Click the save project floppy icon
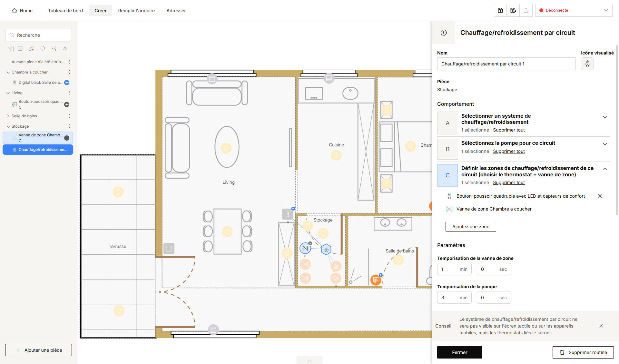Screen dimensions: 619x364 [500, 10]
